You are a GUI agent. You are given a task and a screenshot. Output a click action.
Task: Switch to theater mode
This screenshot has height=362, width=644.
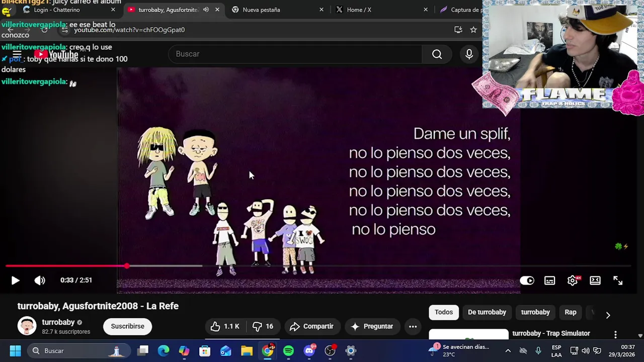(595, 281)
